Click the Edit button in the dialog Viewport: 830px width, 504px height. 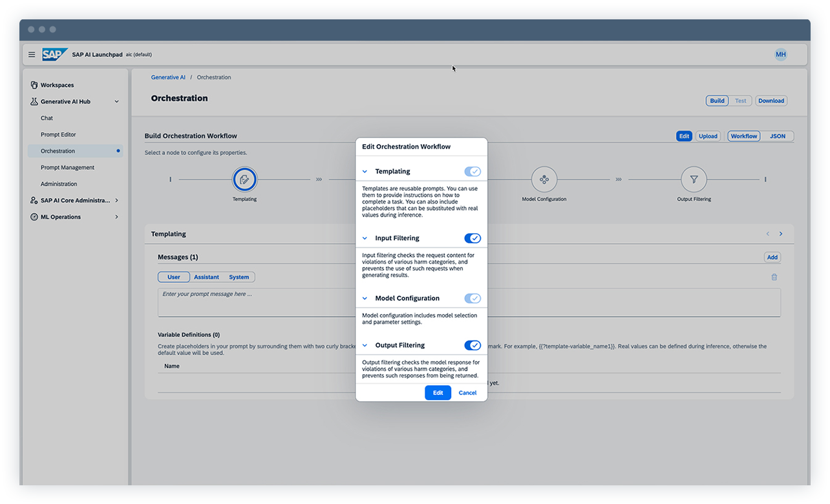(438, 392)
